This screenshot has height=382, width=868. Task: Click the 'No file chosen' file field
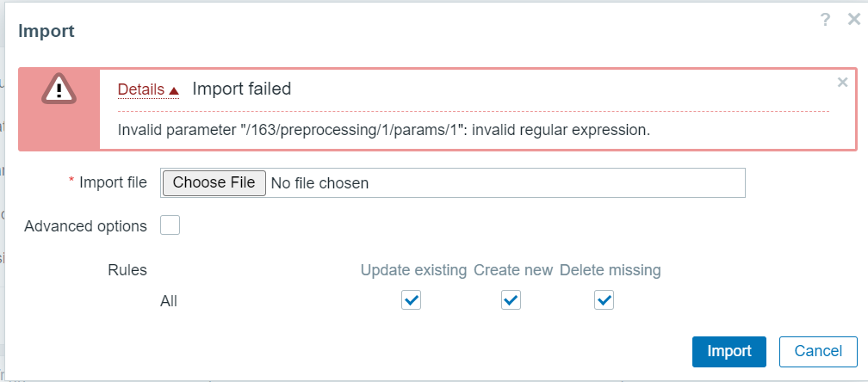pos(319,182)
